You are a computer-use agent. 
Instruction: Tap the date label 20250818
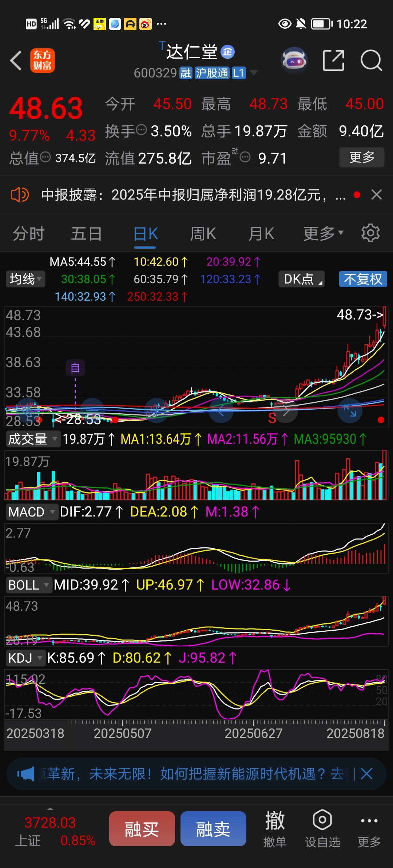(355, 733)
